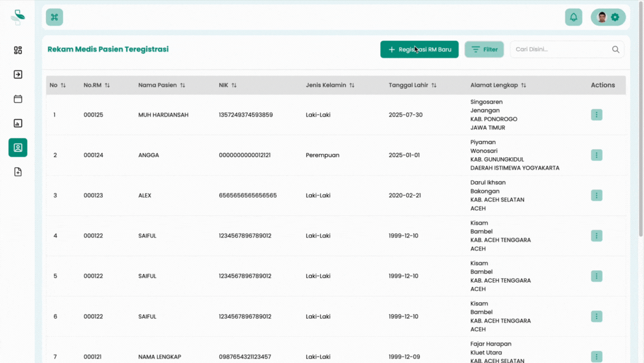Image resolution: width=644 pixels, height=363 pixels.
Task: Open the add-document icon in sidebar
Action: point(18,172)
